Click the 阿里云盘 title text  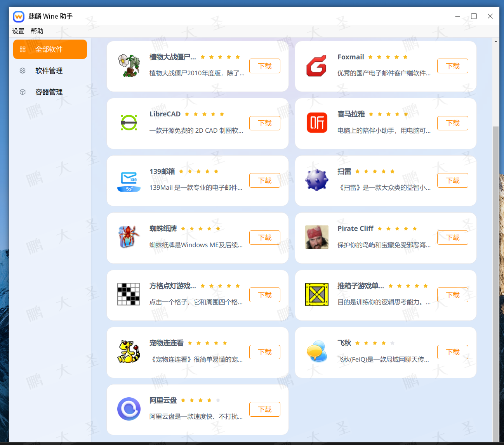point(163,400)
